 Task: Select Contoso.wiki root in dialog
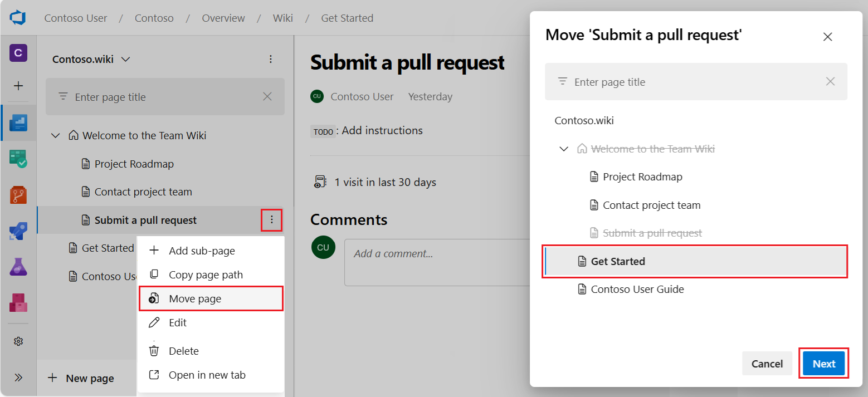pos(584,120)
